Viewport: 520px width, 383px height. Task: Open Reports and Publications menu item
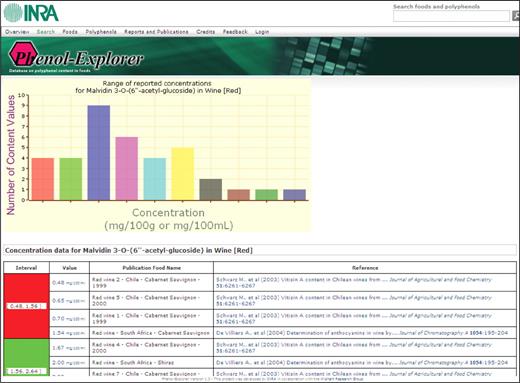(x=156, y=32)
